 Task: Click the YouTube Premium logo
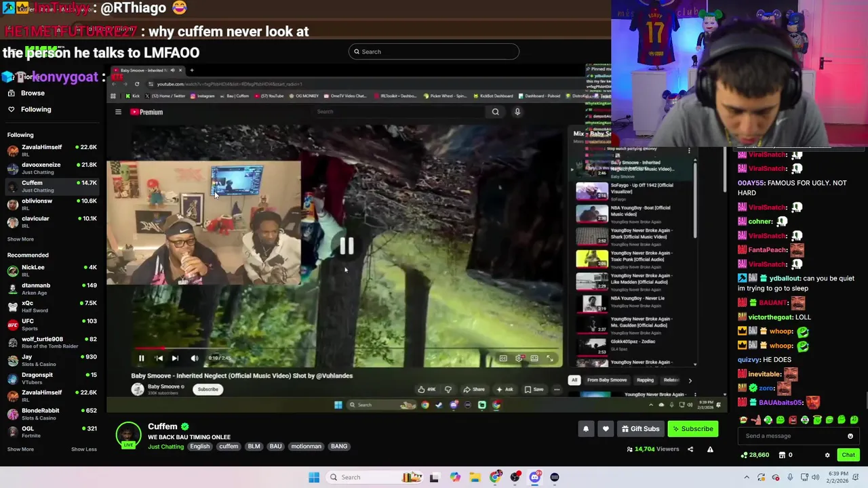pyautogui.click(x=146, y=112)
